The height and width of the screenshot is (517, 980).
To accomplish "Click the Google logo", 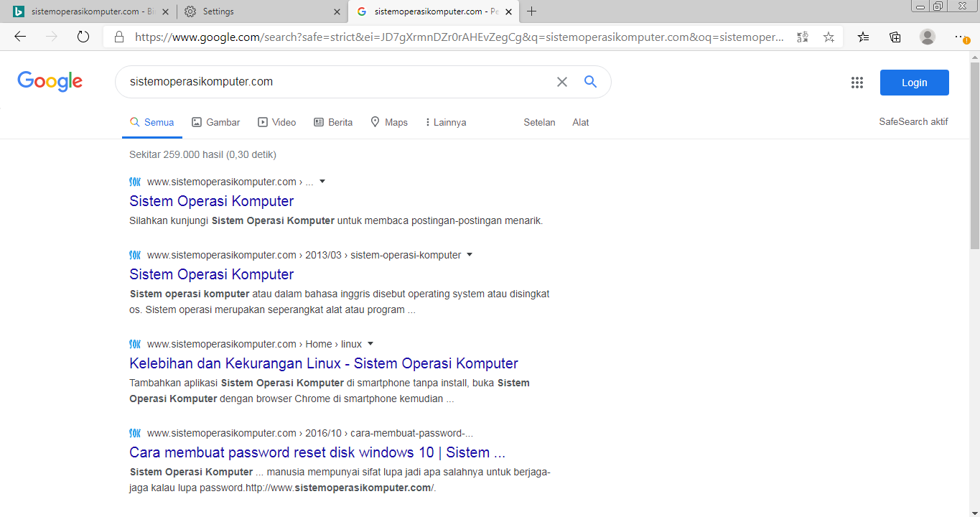I will click(50, 82).
